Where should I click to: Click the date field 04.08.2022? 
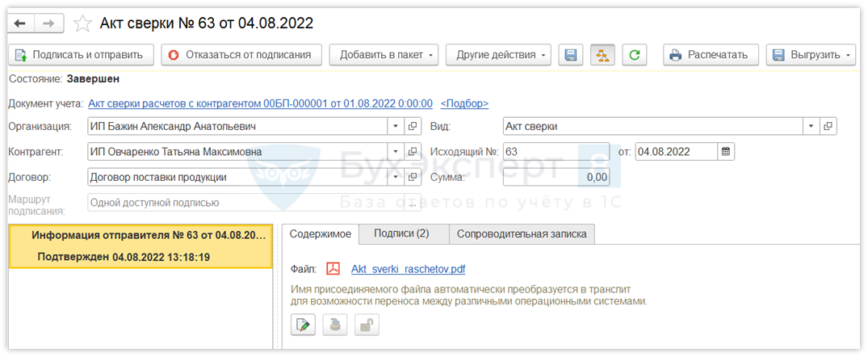(677, 152)
